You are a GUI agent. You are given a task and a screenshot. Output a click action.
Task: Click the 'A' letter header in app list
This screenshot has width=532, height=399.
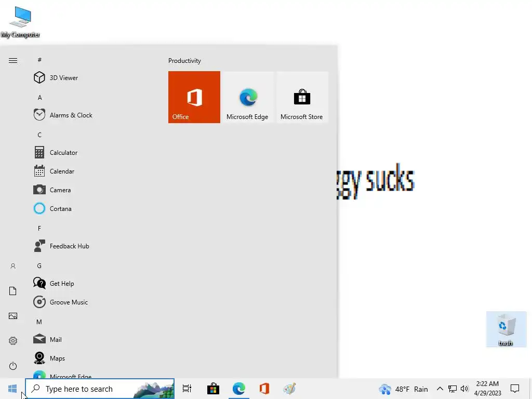click(39, 97)
